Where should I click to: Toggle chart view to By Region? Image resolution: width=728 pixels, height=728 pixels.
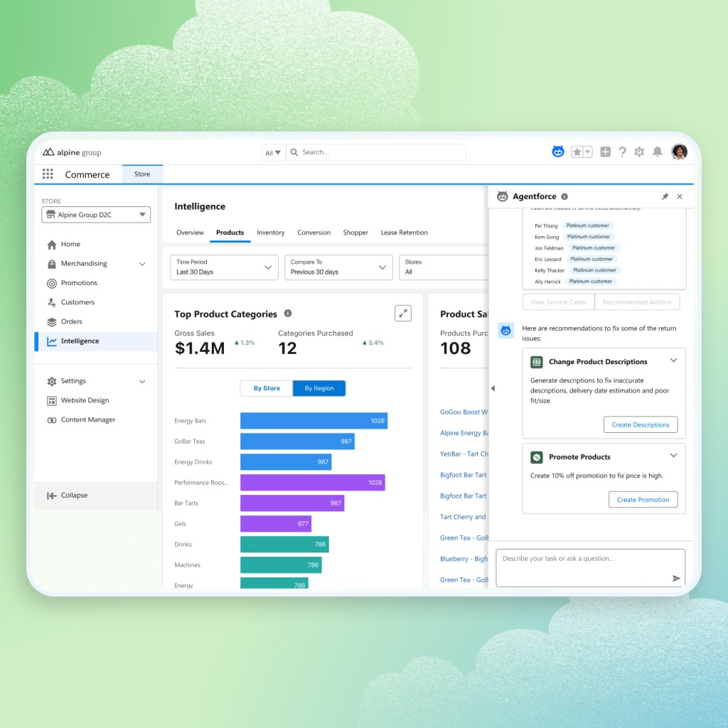319,388
